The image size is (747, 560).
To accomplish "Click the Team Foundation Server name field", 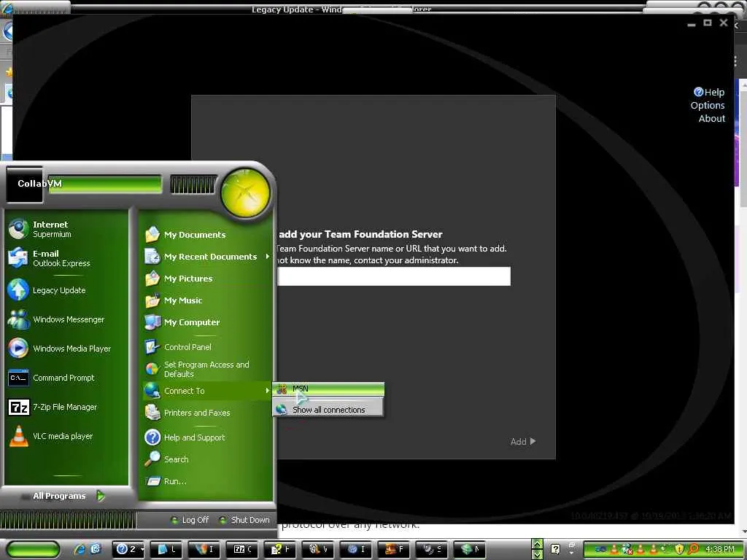I will [394, 276].
